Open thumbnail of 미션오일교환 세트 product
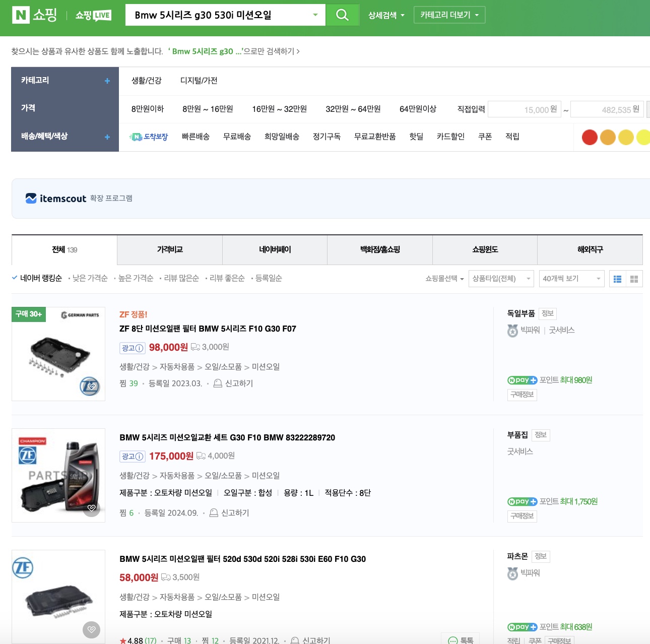Viewport: 650px width, 644px height. 58,475
